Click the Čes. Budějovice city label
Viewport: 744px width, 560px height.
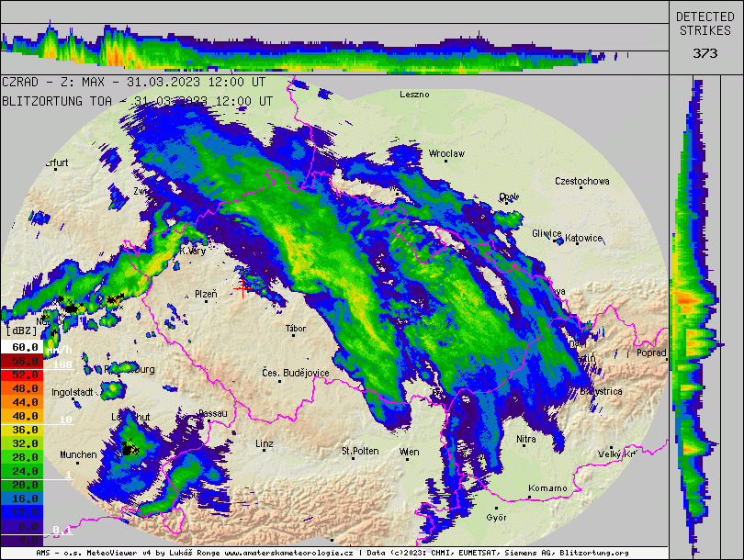click(x=295, y=373)
